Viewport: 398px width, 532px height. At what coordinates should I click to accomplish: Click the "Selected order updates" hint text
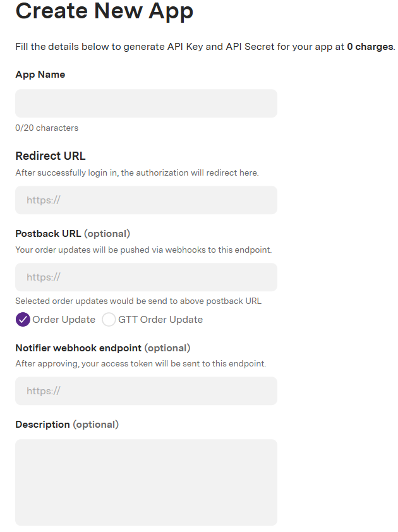pyautogui.click(x=138, y=301)
